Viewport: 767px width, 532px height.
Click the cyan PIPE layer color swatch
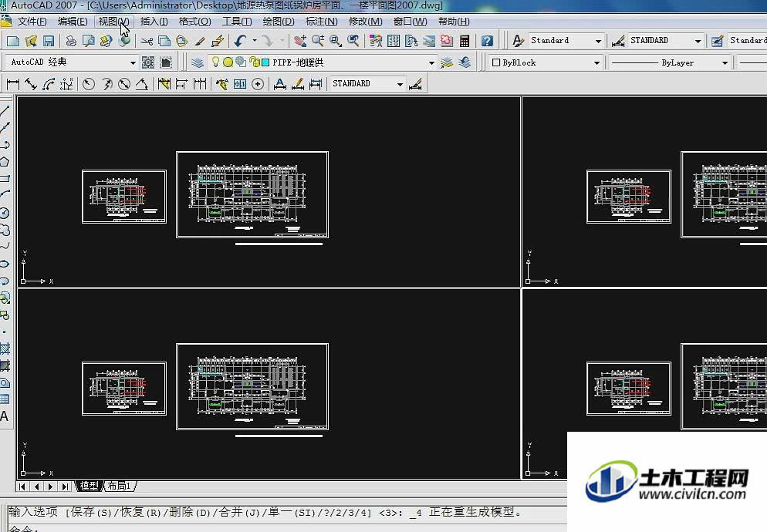click(x=265, y=62)
